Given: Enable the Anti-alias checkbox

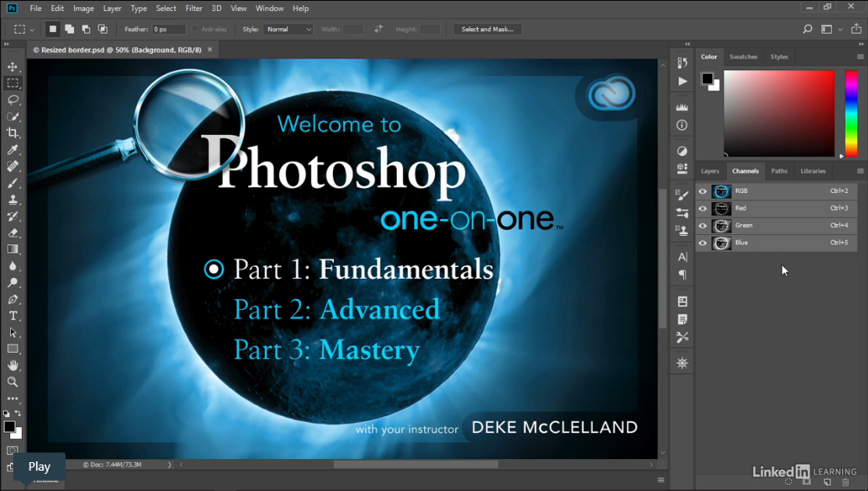Looking at the screenshot, I should pos(195,30).
